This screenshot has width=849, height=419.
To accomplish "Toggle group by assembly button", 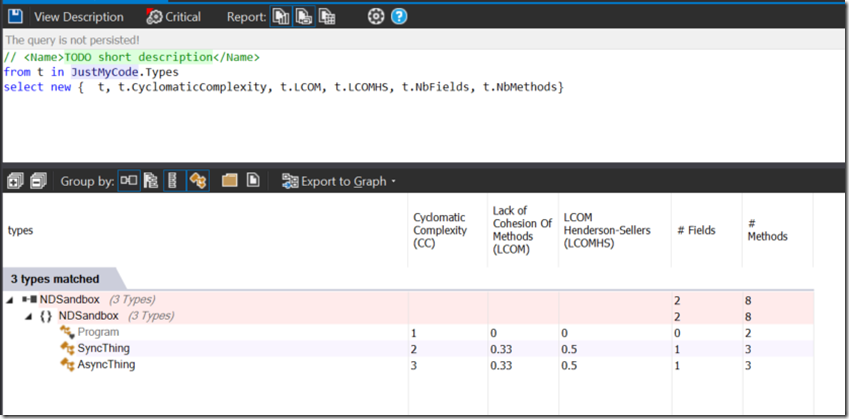I will click(129, 181).
